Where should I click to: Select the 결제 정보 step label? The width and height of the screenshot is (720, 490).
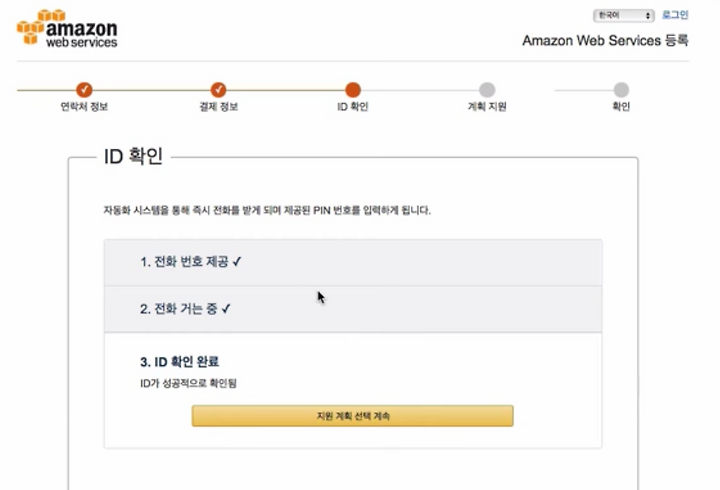(x=218, y=107)
